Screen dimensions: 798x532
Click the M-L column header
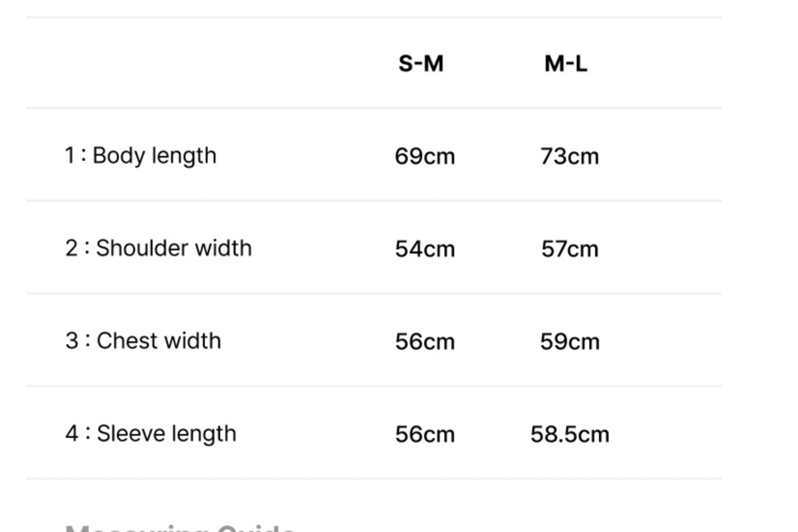click(566, 64)
